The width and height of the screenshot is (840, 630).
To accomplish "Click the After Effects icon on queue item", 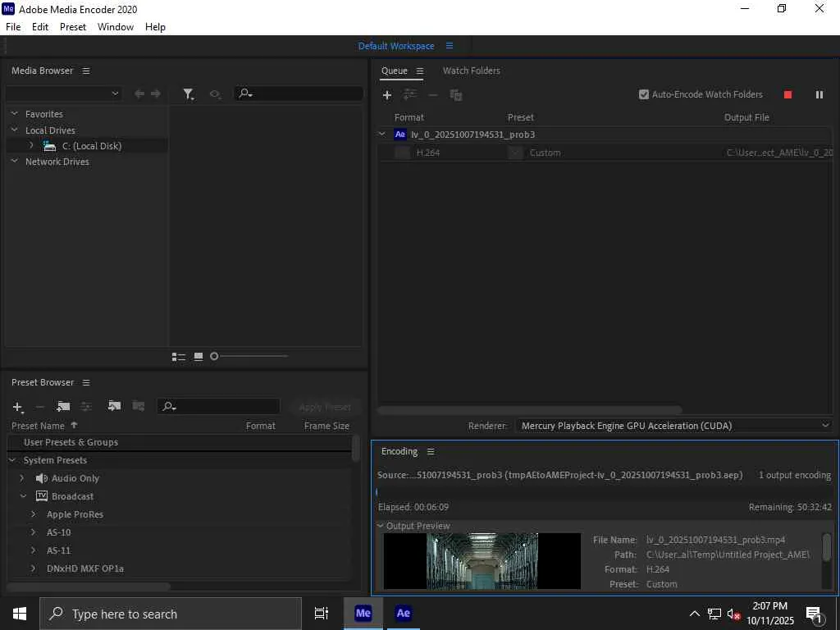I will 400,135.
